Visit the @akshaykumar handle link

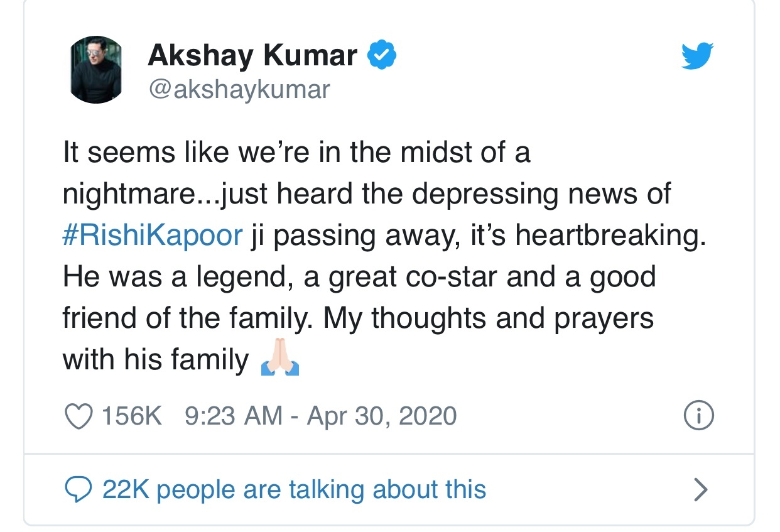(239, 89)
